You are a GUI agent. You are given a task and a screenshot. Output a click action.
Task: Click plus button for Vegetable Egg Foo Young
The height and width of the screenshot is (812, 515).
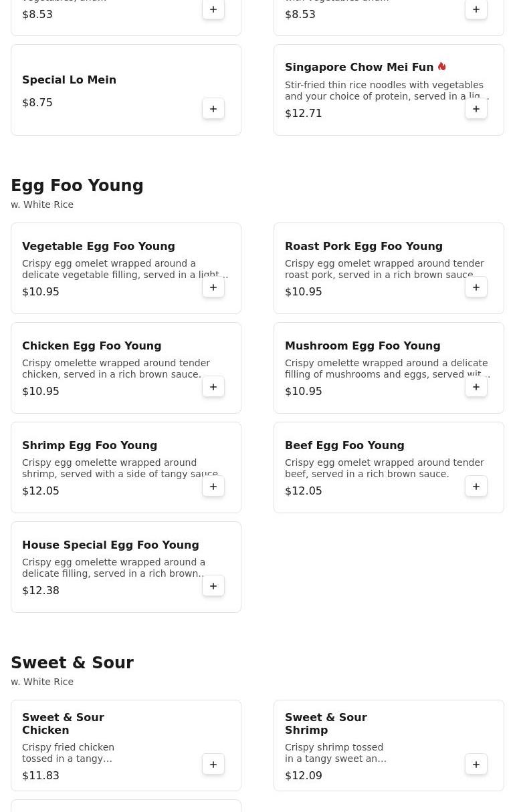coord(213,287)
